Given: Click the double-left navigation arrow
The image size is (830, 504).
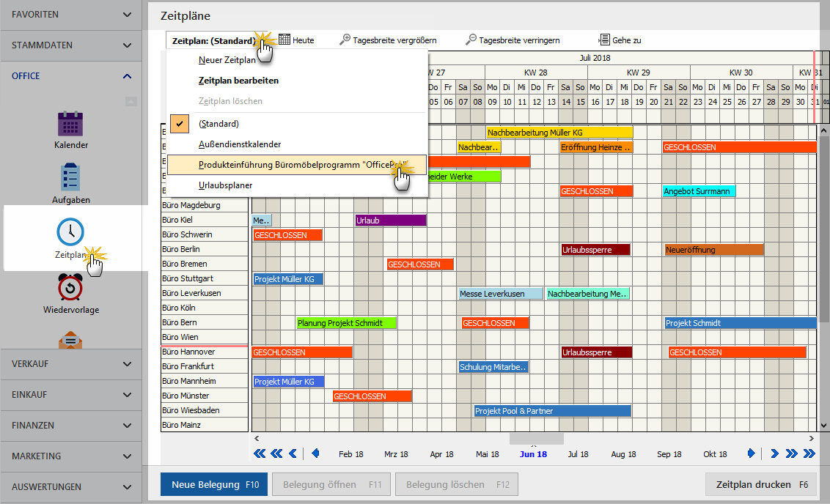Looking at the screenshot, I should pos(276,453).
